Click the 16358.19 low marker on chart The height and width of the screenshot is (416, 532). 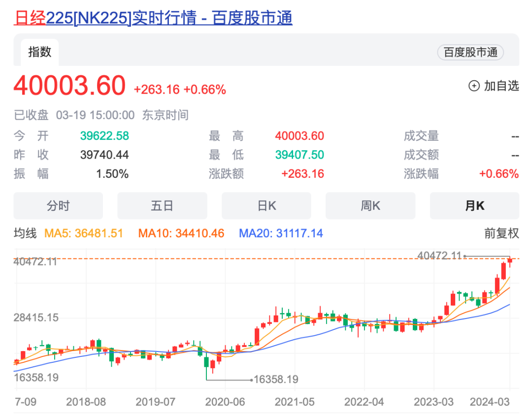pos(276,379)
